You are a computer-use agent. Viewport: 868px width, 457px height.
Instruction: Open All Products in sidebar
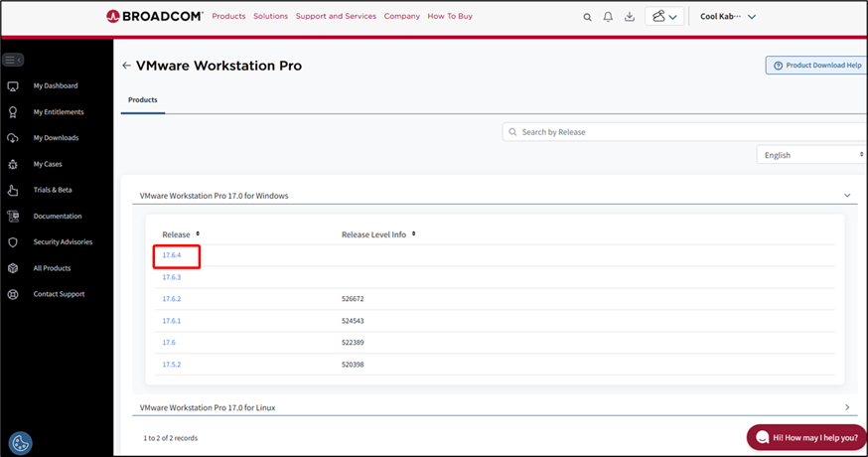click(x=52, y=268)
